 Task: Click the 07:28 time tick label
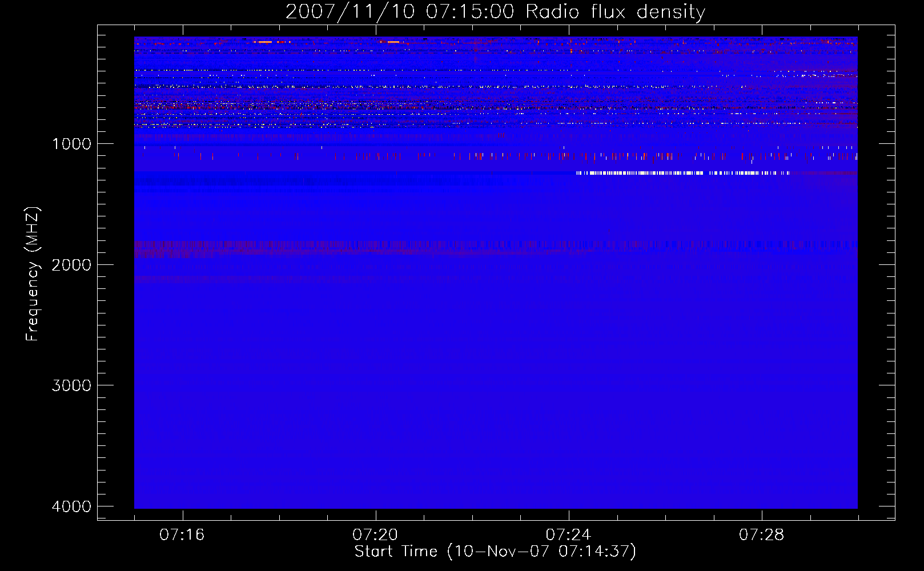[x=762, y=535]
